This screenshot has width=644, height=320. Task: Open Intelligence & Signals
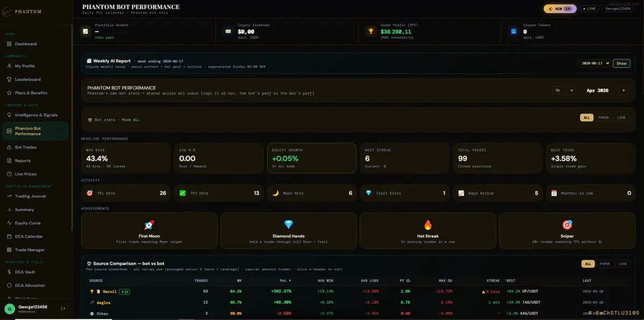[x=35, y=115]
